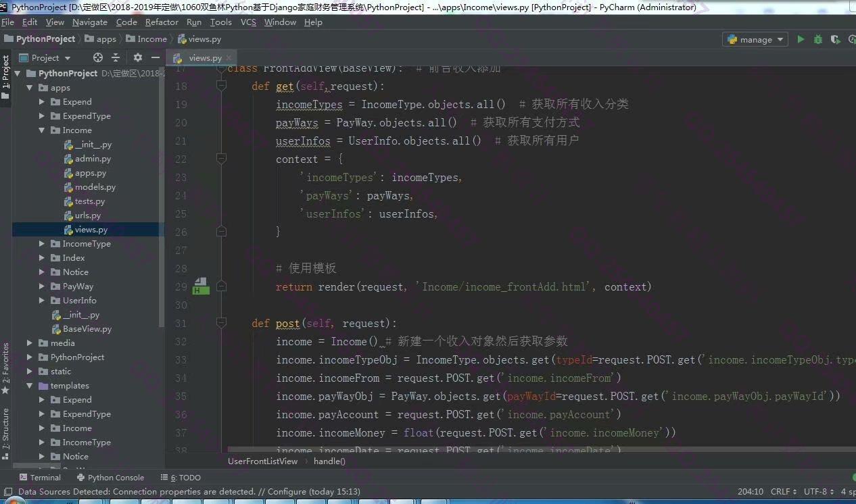
Task: Select the __init__.py file inside Income
Action: pos(88,144)
